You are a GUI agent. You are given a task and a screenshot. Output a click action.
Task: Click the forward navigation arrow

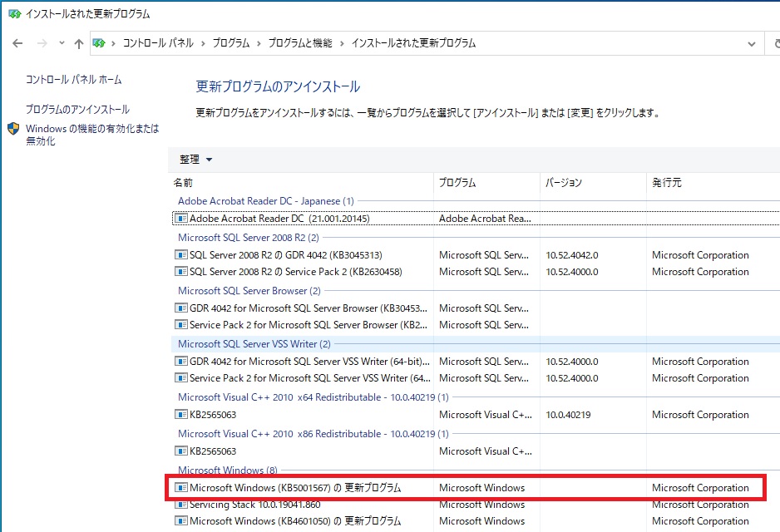click(42, 43)
